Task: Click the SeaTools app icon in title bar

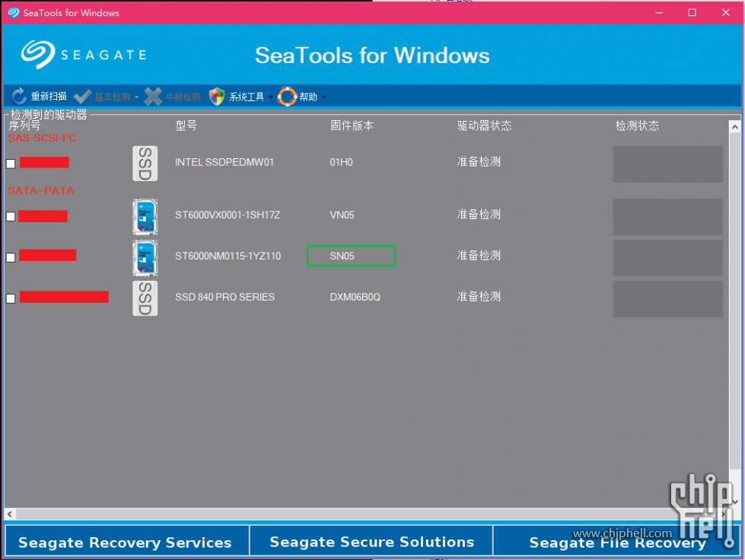Action: coord(14,13)
